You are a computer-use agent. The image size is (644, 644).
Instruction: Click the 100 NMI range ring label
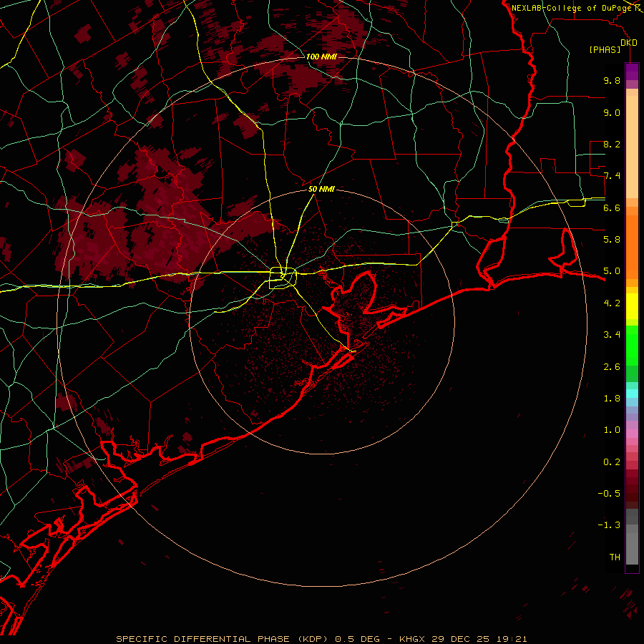point(321,57)
